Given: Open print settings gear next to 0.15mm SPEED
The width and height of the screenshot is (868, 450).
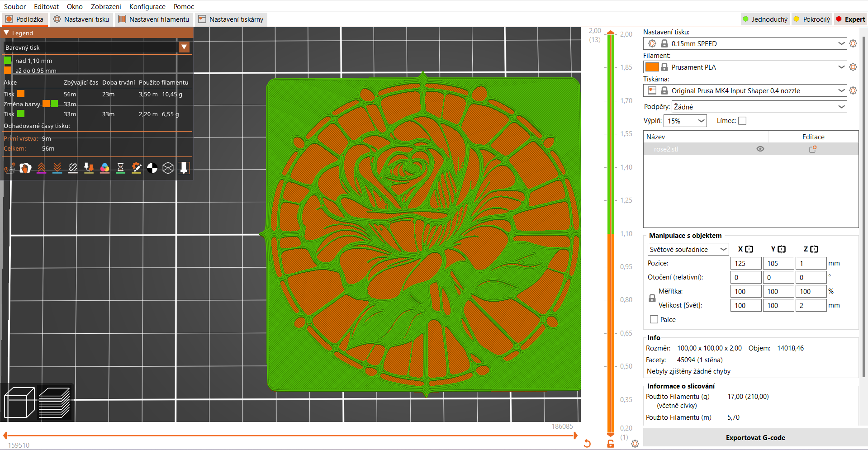Looking at the screenshot, I should click(853, 43).
